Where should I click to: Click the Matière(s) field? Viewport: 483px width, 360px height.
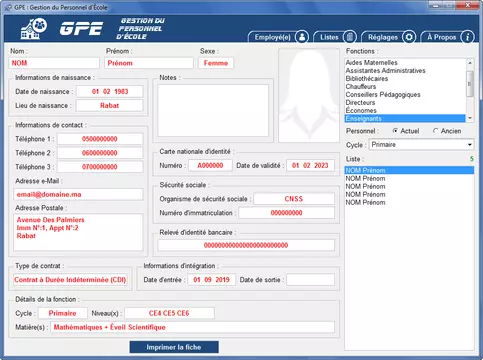[192, 327]
